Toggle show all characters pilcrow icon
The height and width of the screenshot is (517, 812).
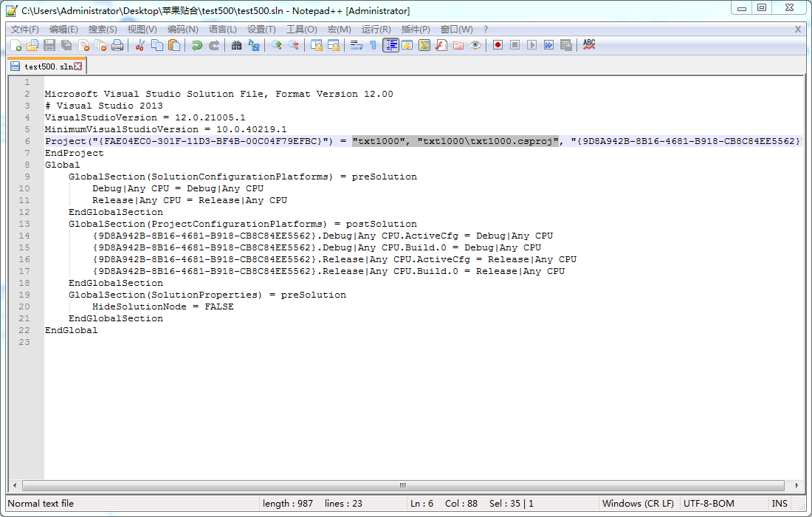coord(373,45)
